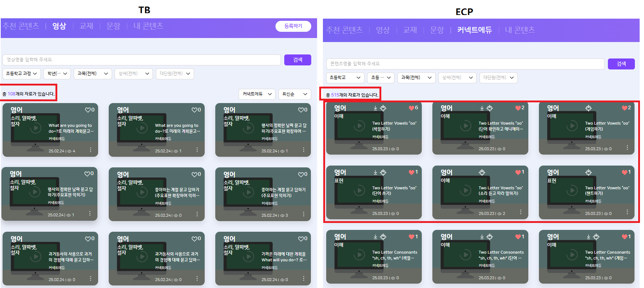Unlike the 색칠하기 card showing 6 hearts
Viewport: 644px width, 288px height.
(x=412, y=108)
